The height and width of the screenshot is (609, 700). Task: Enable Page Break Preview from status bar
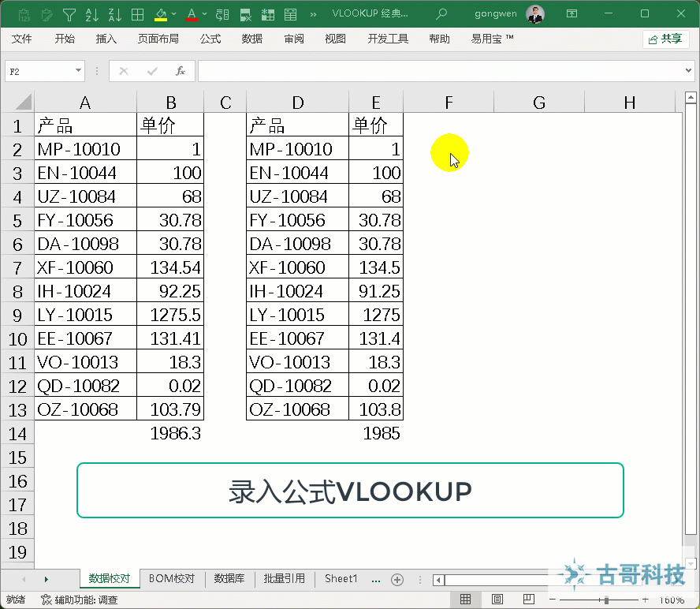coord(529,600)
